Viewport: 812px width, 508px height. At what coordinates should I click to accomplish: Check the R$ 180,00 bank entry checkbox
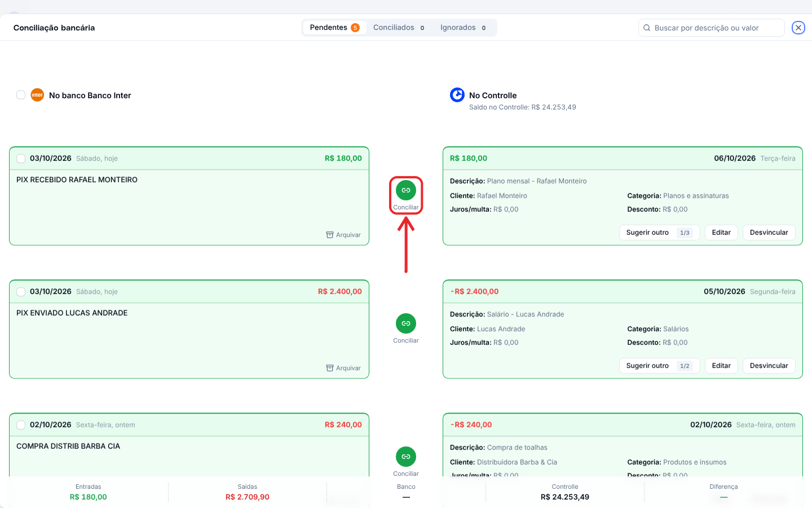point(21,159)
